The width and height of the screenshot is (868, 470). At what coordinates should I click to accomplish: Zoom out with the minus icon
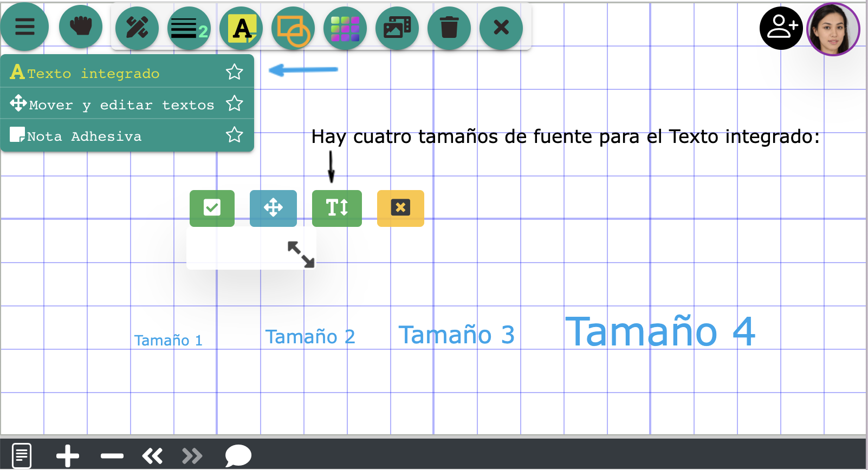coord(112,456)
